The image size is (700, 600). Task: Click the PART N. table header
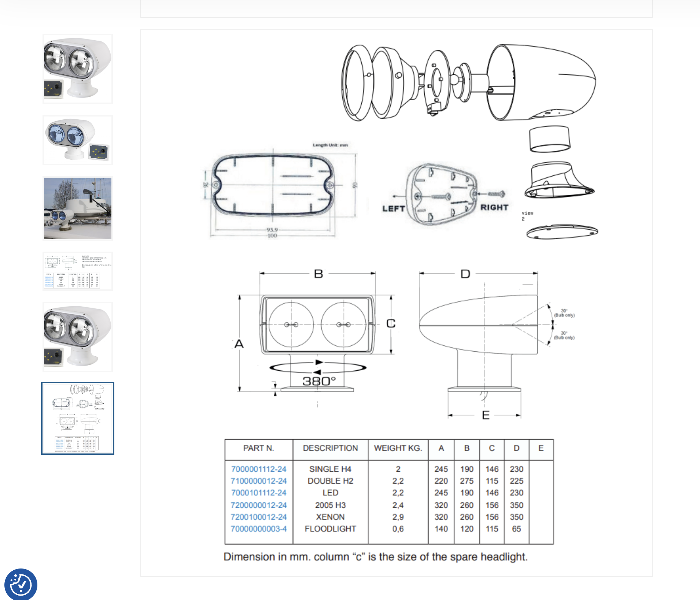pyautogui.click(x=258, y=448)
